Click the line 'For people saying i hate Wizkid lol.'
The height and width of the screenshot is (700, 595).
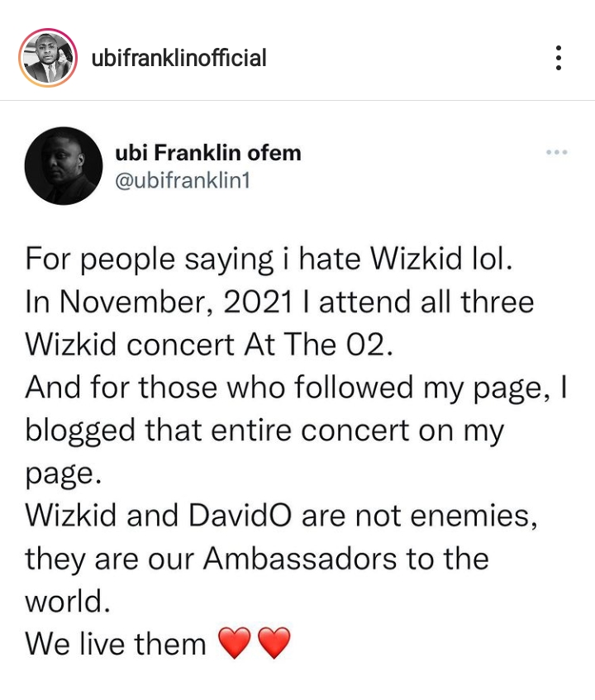coord(269,260)
